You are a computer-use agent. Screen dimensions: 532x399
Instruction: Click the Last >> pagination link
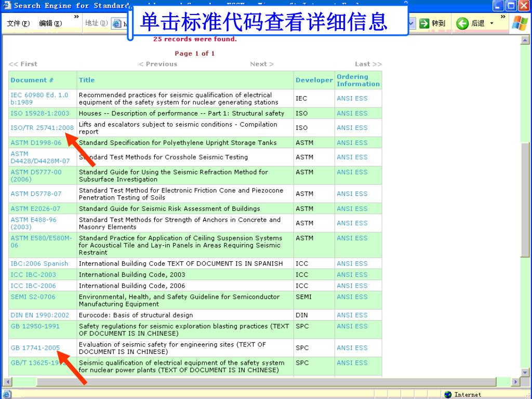pos(368,64)
